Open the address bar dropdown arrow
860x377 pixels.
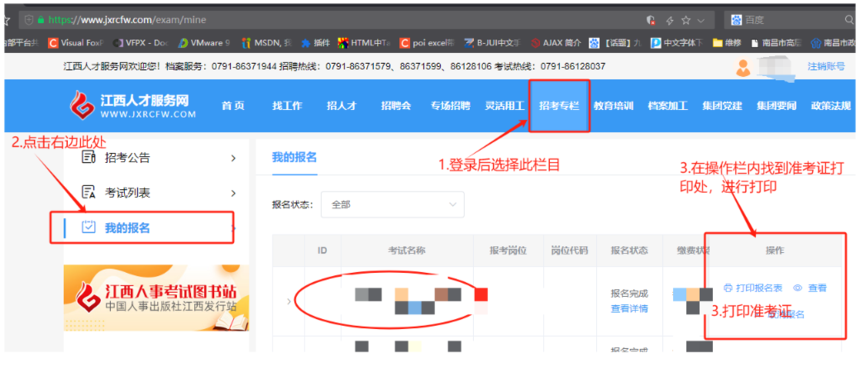[x=701, y=21]
